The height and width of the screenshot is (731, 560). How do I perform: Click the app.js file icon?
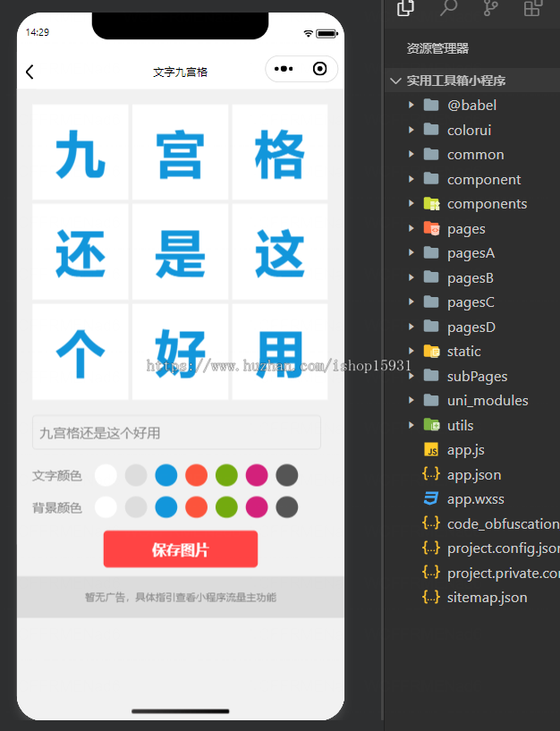(x=431, y=450)
